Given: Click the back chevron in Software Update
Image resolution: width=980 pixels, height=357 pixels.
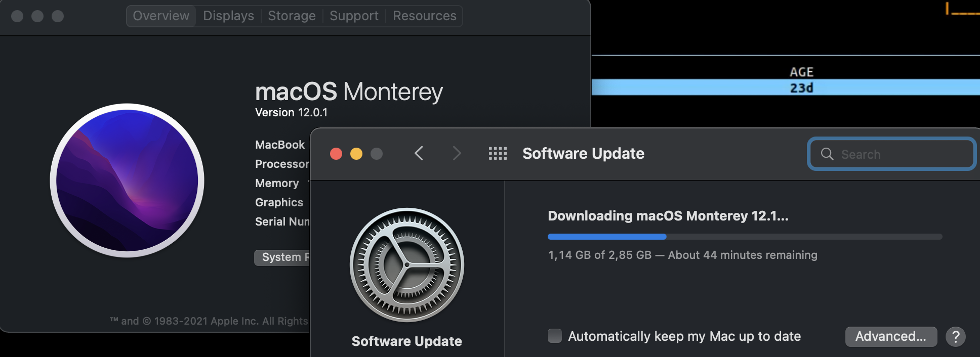Looking at the screenshot, I should click(419, 153).
